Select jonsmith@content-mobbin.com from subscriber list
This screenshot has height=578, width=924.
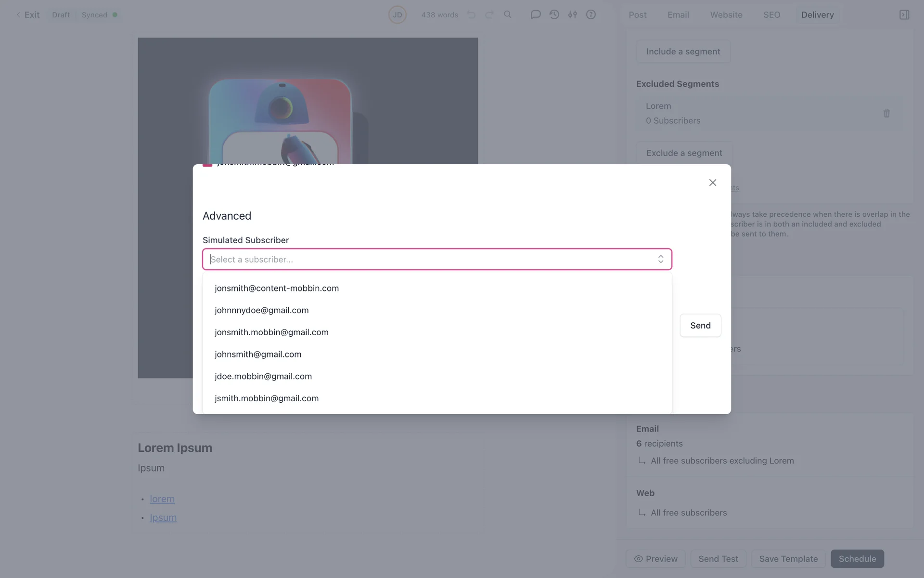point(277,288)
